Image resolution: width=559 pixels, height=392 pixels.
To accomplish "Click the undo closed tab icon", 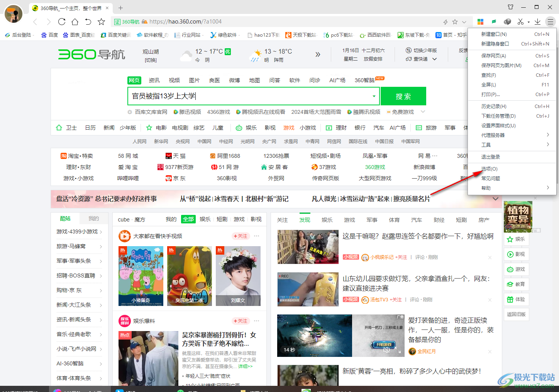I will click(88, 22).
